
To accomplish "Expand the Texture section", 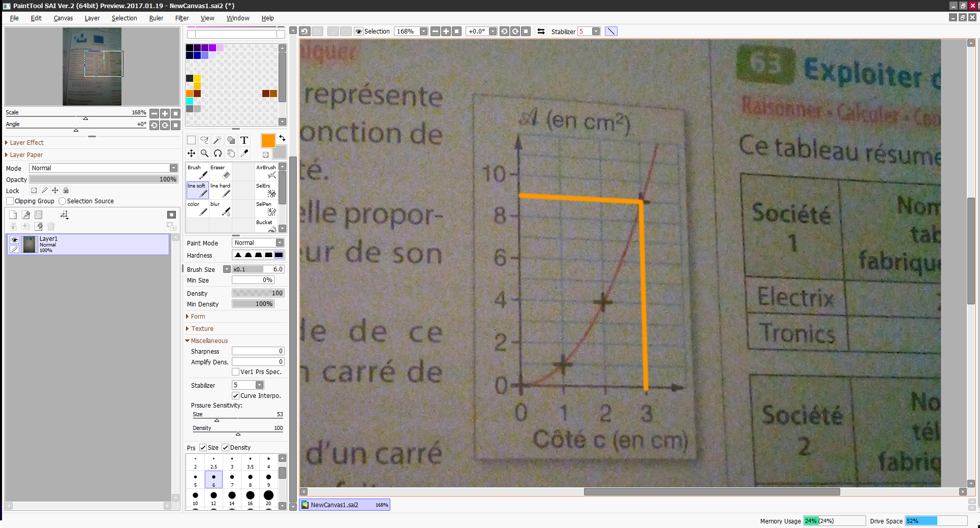I will pos(202,329).
